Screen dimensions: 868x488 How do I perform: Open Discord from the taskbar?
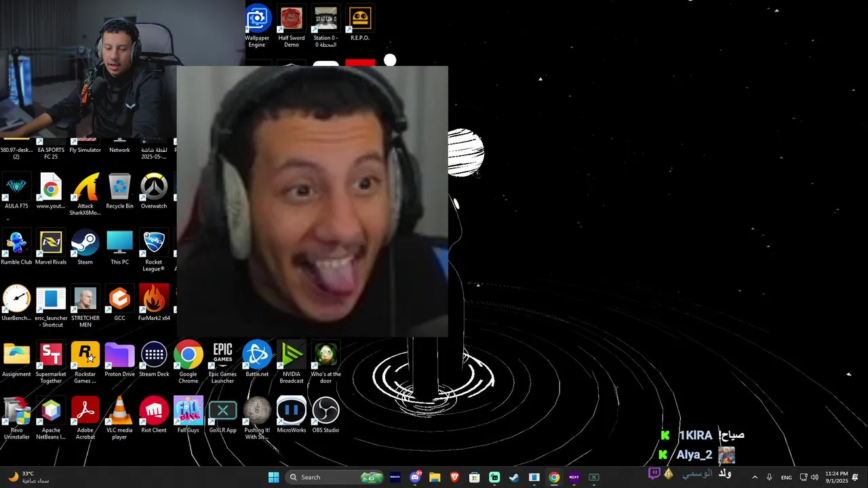pyautogui.click(x=415, y=477)
